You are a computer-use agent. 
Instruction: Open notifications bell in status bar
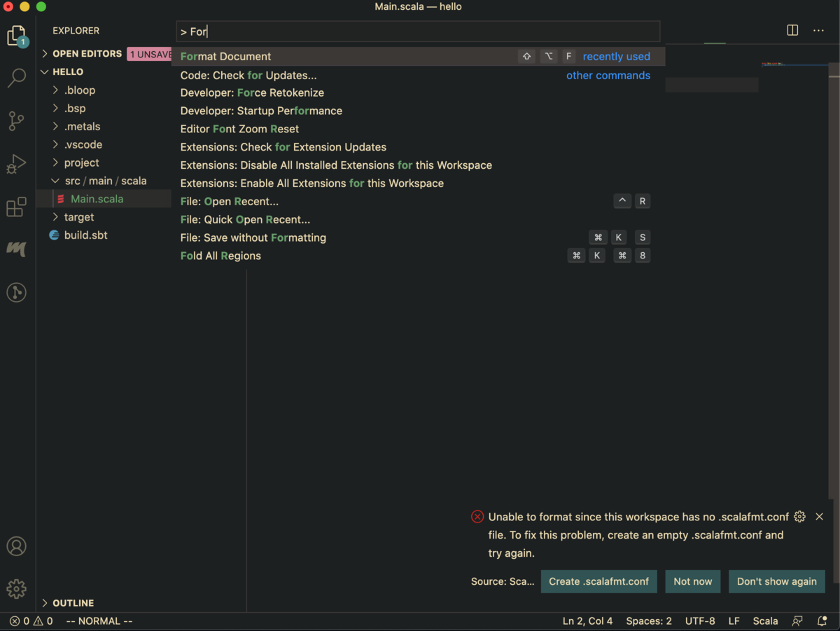(x=822, y=621)
